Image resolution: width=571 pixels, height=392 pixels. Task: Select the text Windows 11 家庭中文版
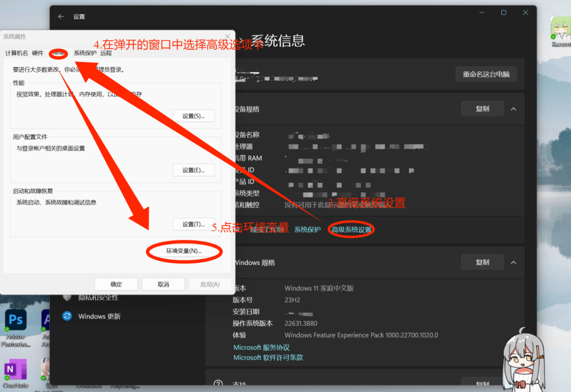point(319,288)
